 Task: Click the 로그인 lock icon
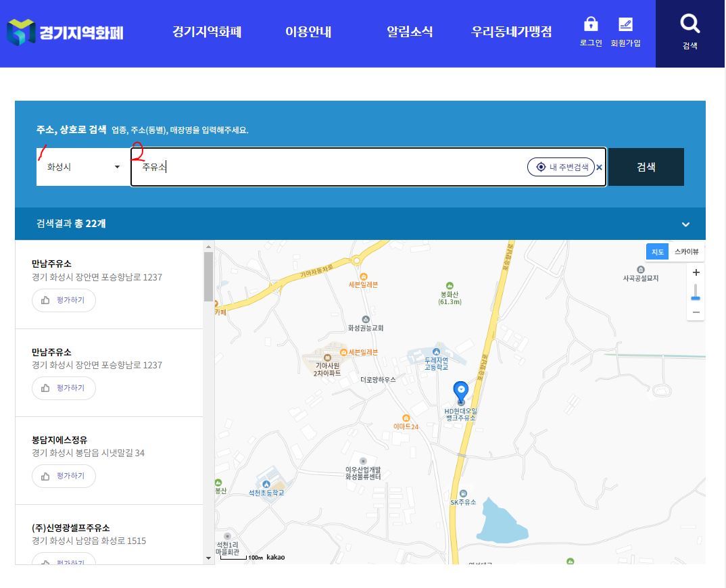coord(589,25)
